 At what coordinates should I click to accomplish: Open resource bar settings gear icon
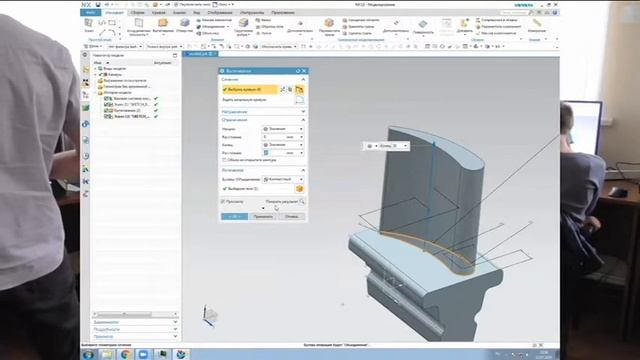(x=85, y=55)
